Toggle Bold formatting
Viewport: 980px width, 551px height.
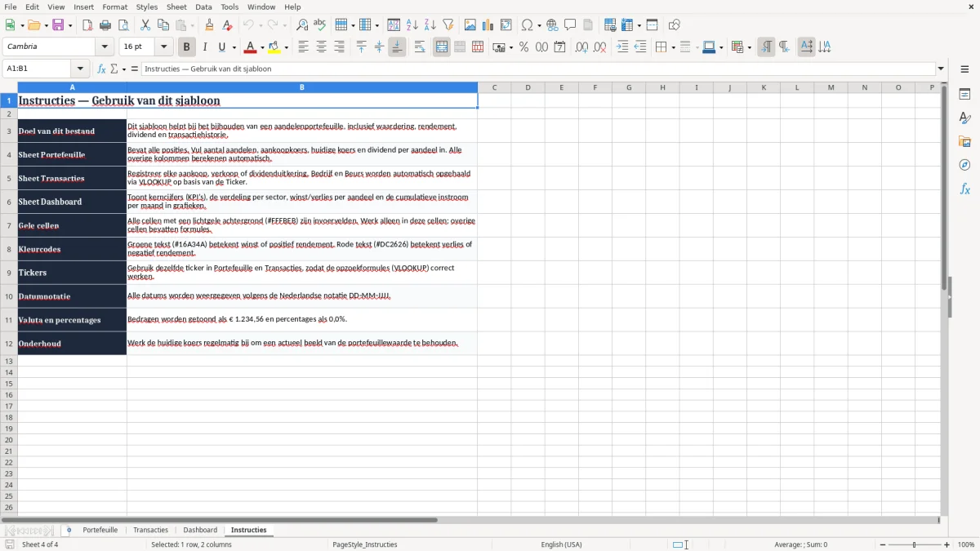[187, 47]
